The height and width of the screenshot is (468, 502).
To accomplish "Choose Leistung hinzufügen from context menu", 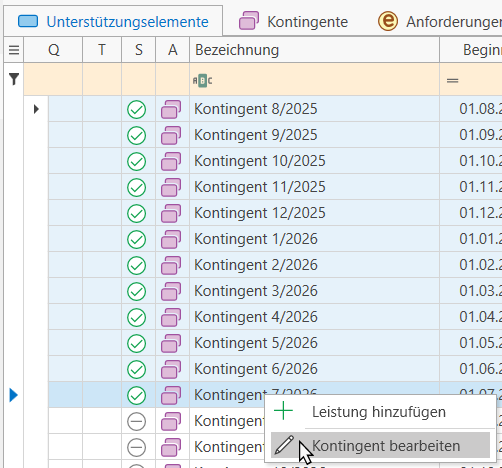I will pyautogui.click(x=379, y=412).
